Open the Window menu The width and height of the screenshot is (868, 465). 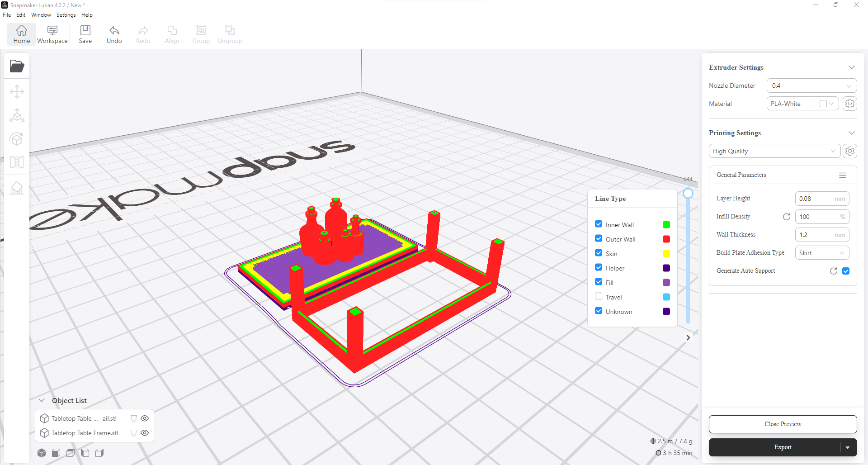[x=41, y=15]
